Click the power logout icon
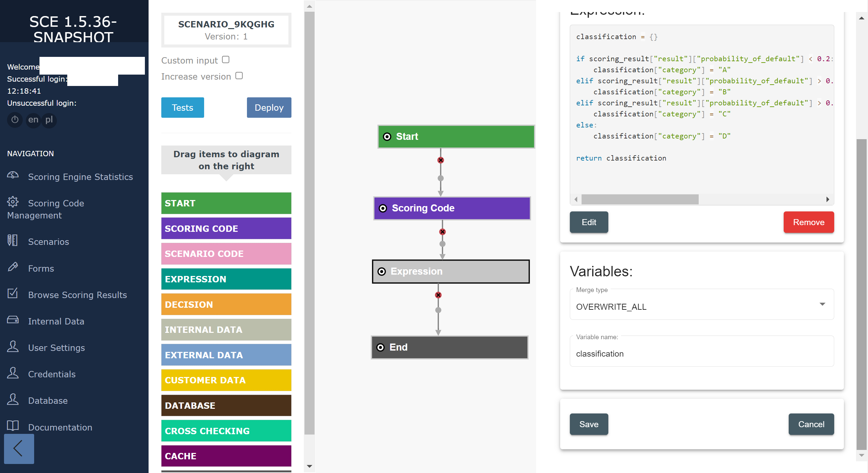This screenshot has height=473, width=868. pyautogui.click(x=15, y=120)
